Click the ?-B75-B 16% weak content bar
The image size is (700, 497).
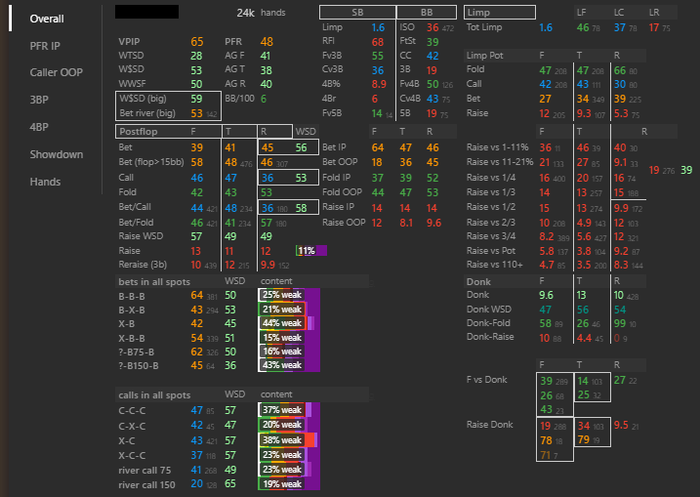tap(289, 351)
